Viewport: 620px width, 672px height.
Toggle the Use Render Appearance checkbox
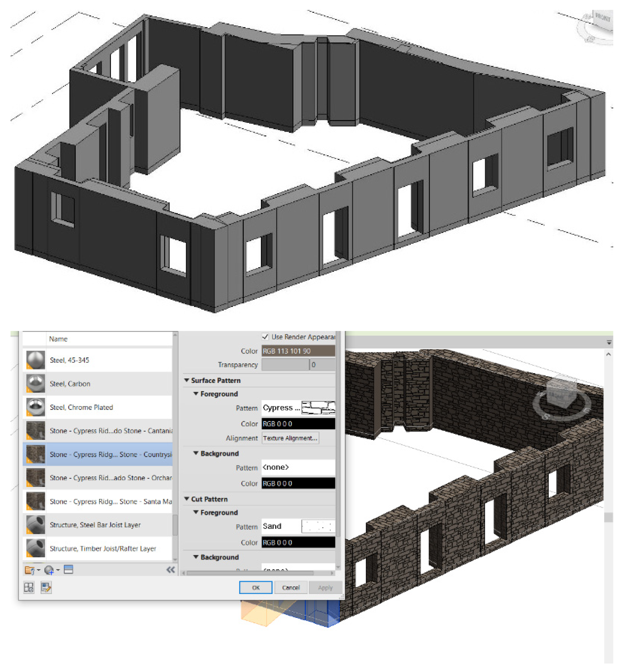[x=265, y=336]
